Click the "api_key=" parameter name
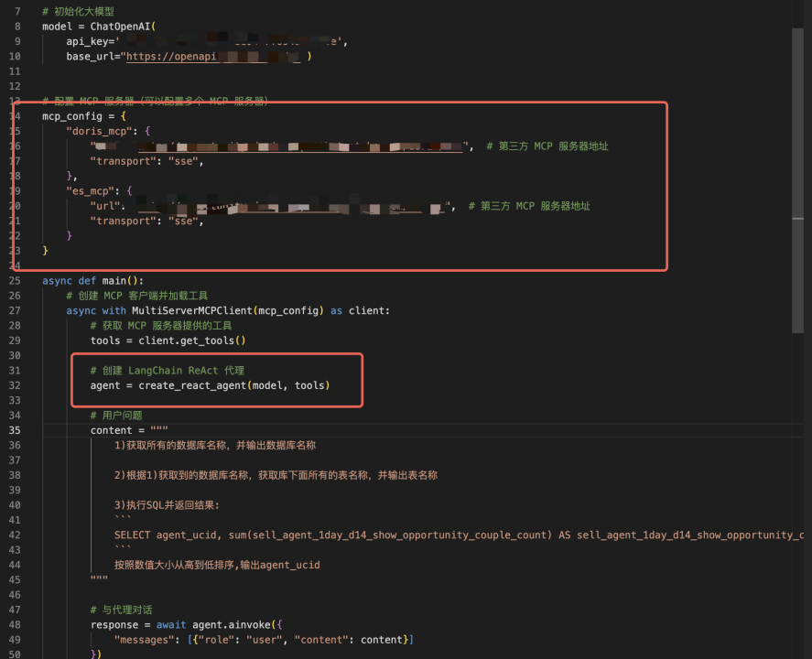The image size is (812, 659). 90,41
